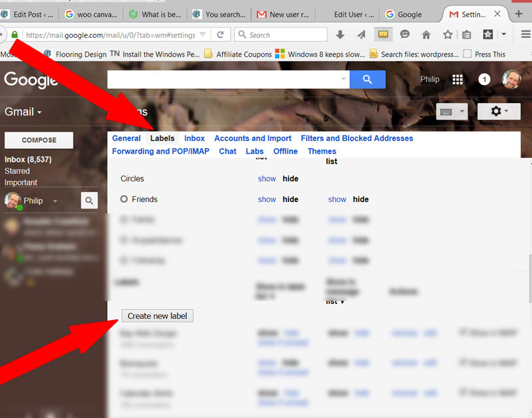Click the Firefox home icon
Image resolution: width=532 pixels, height=418 pixels.
coord(426,35)
